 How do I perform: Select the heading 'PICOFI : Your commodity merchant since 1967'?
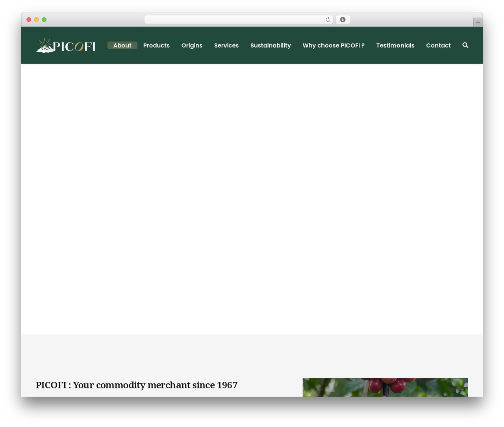coord(137,385)
